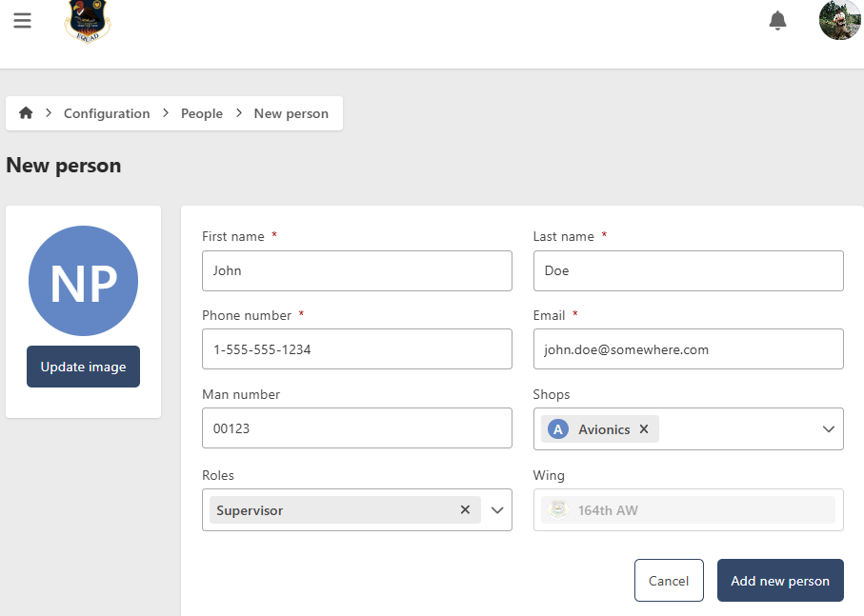Expand the Roles dropdown arrow
This screenshot has width=864, height=616.
[x=497, y=510]
